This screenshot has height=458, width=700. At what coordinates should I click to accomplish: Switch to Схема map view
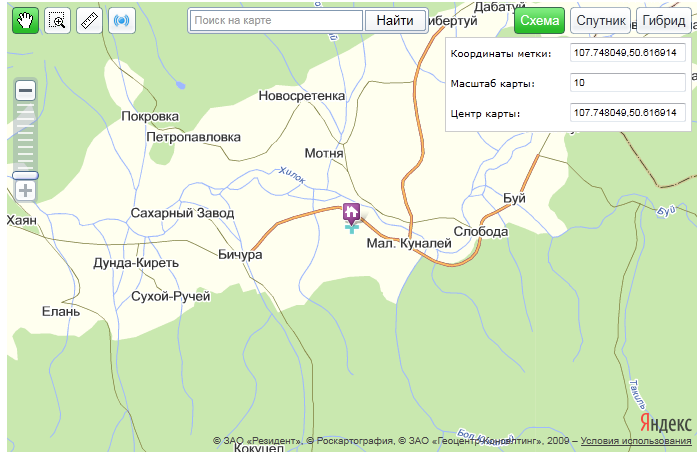point(539,21)
